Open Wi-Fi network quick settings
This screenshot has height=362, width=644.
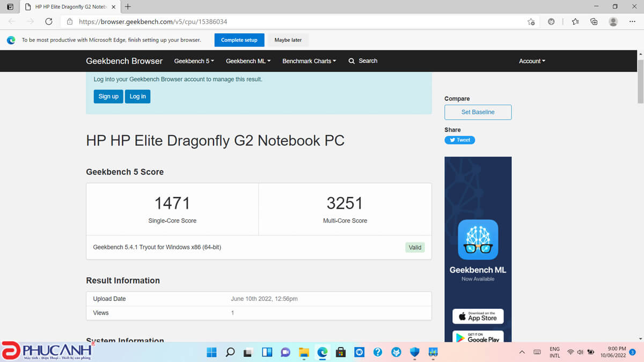(x=570, y=352)
